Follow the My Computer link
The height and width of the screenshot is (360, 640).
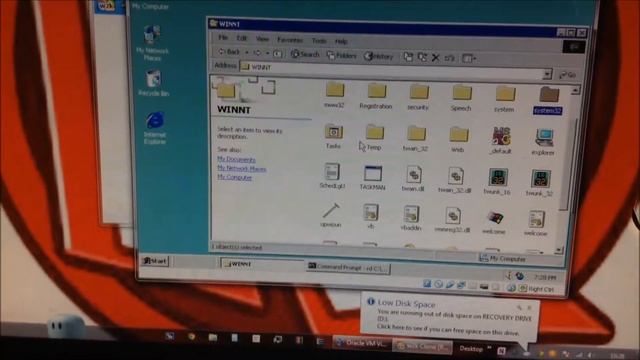234,177
